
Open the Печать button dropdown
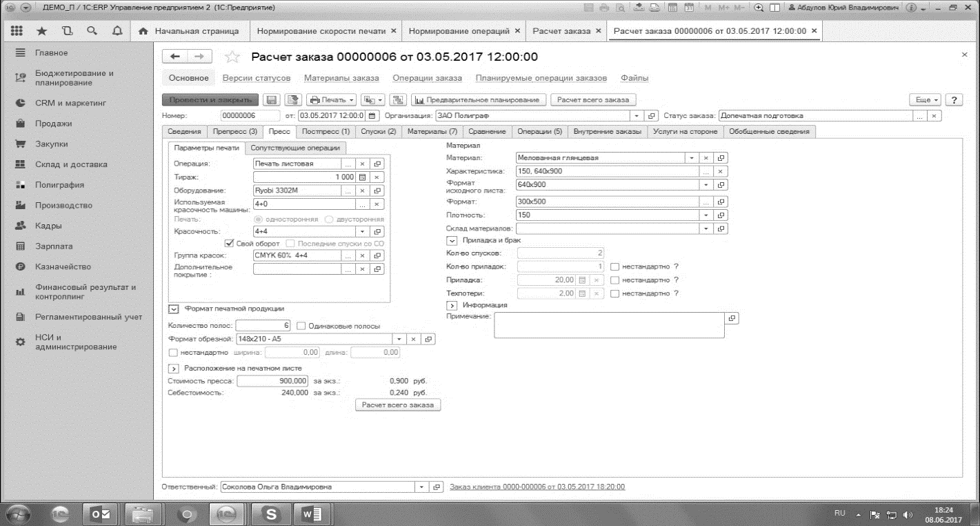pos(331,100)
